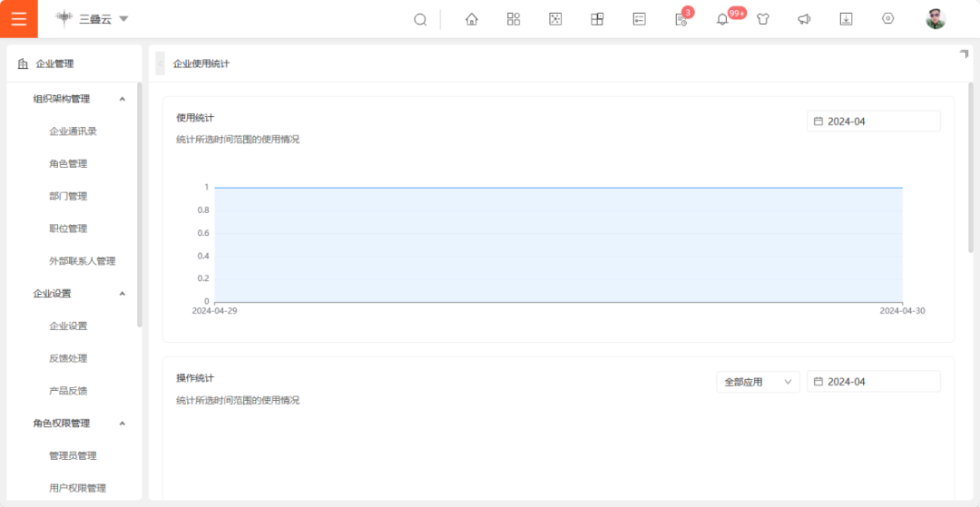The width and height of the screenshot is (980, 507).
Task: Open 用户权限管理 in sidebar
Action: 77,488
